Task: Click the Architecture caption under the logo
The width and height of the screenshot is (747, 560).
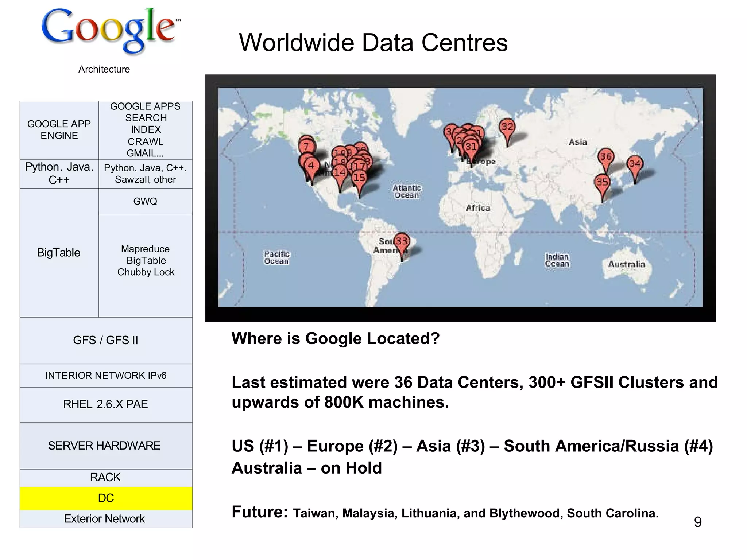Action: (x=104, y=69)
